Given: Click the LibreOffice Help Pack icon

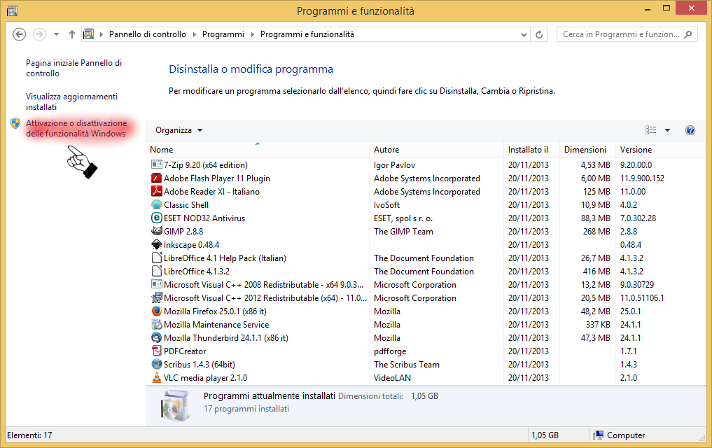Looking at the screenshot, I should click(157, 258).
